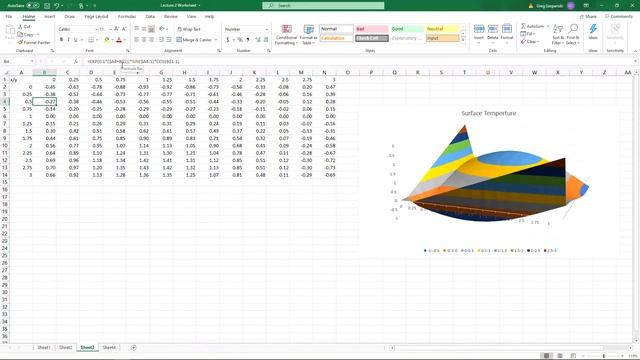Open Format as Table menu

pyautogui.click(x=309, y=34)
